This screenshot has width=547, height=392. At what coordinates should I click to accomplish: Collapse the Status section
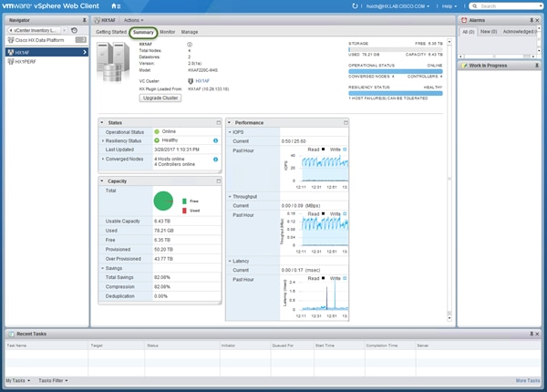tap(102, 123)
